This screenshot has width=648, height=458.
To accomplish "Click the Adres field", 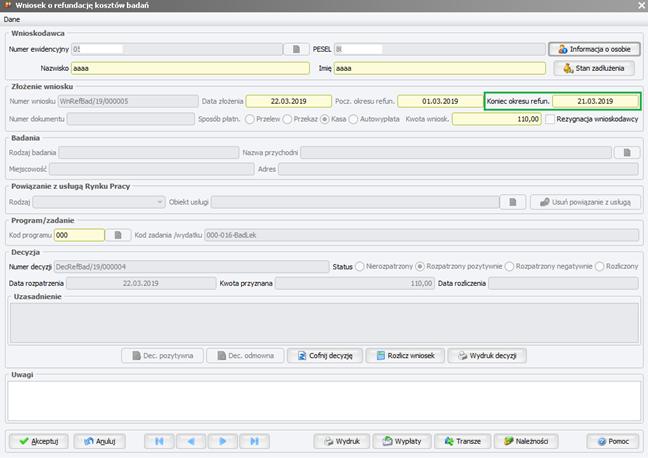I will [x=459, y=169].
